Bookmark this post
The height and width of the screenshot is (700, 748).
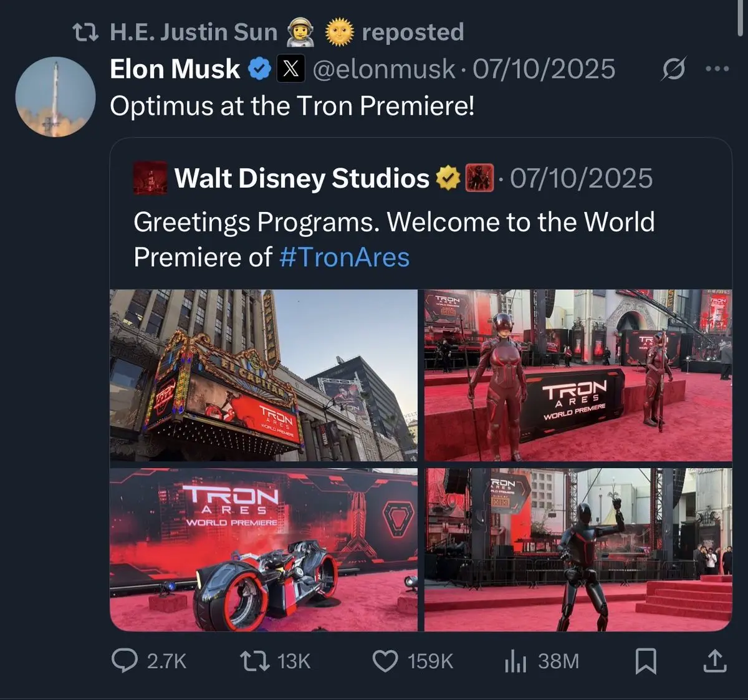point(646,661)
